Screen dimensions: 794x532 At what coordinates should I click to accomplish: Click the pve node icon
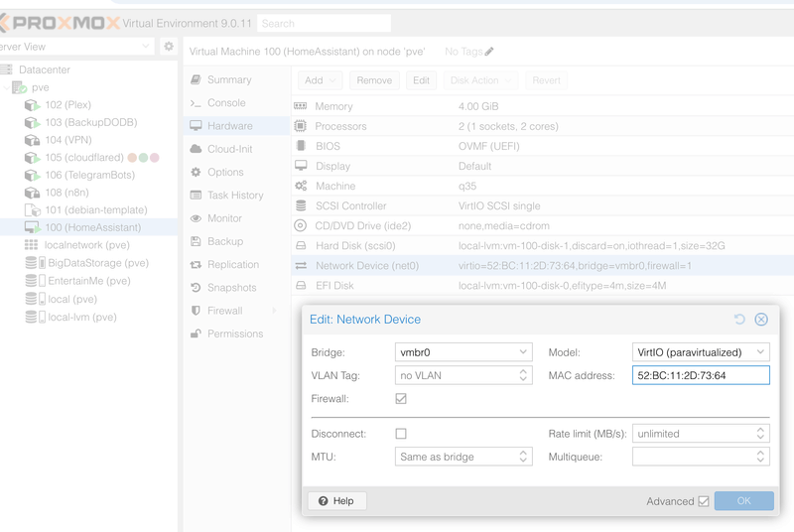(x=20, y=87)
